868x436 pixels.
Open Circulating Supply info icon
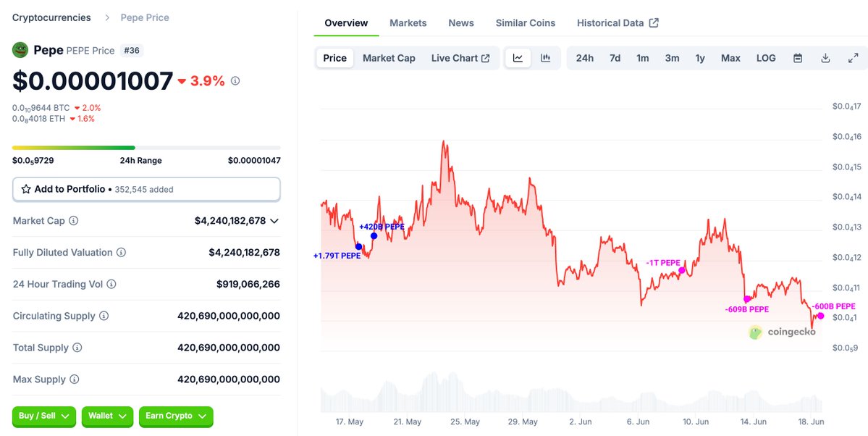[104, 316]
